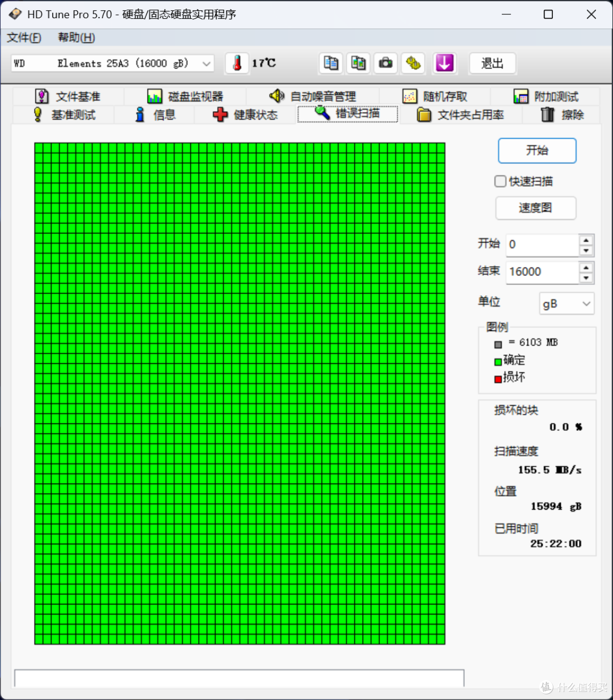Screen dimensions: 613x700
Task: Minimize the HD Tune Pro window
Action: click(x=506, y=14)
